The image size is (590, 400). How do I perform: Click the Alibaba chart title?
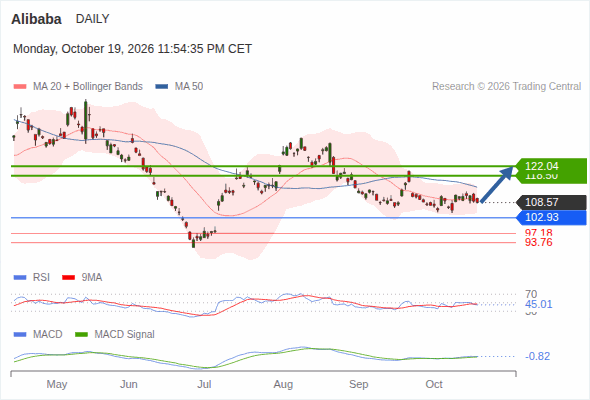pyautogui.click(x=36, y=19)
